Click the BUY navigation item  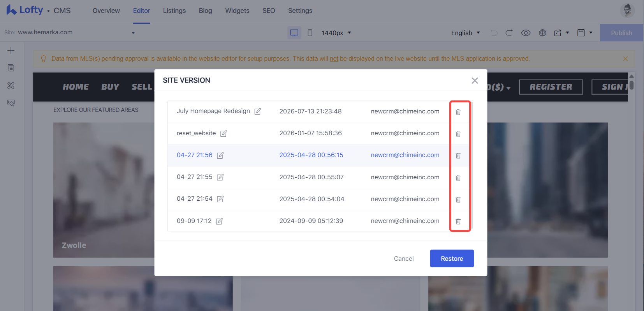[x=110, y=87]
